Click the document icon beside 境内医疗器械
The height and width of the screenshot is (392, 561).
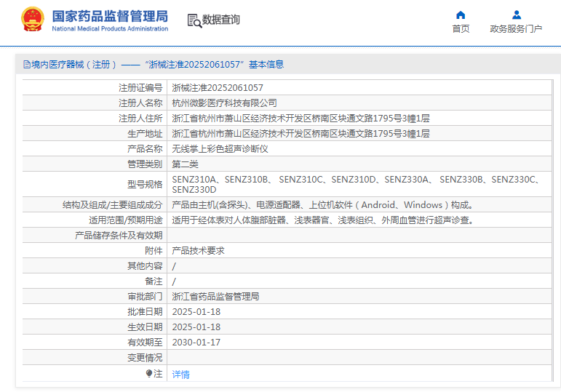[x=27, y=65]
